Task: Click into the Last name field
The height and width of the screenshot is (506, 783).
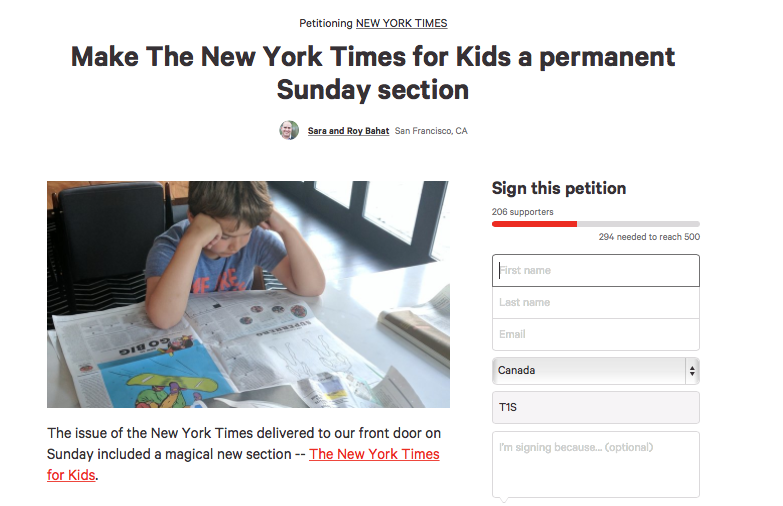Action: (x=595, y=302)
